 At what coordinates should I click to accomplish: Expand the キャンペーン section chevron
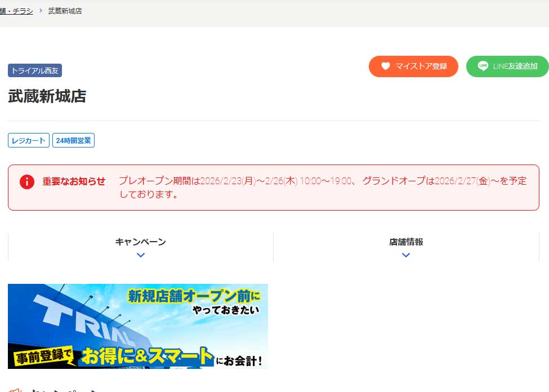coord(140,255)
